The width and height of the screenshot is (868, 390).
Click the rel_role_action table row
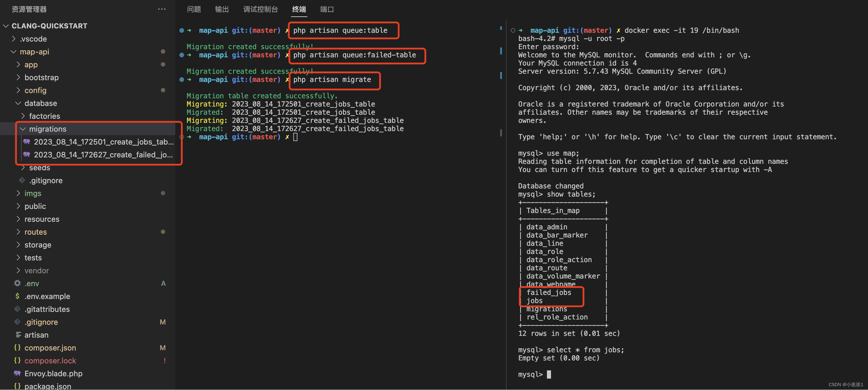(x=557, y=317)
